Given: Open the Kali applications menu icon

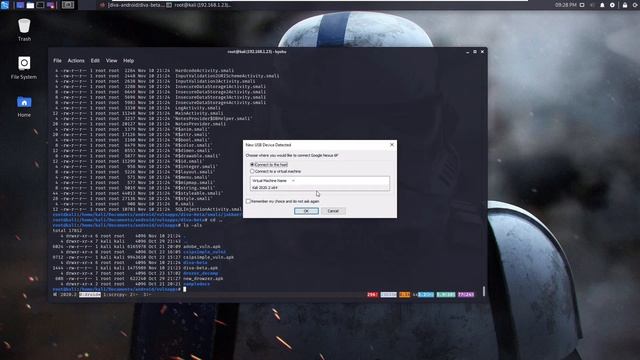Looking at the screenshot, I should 4,5.
